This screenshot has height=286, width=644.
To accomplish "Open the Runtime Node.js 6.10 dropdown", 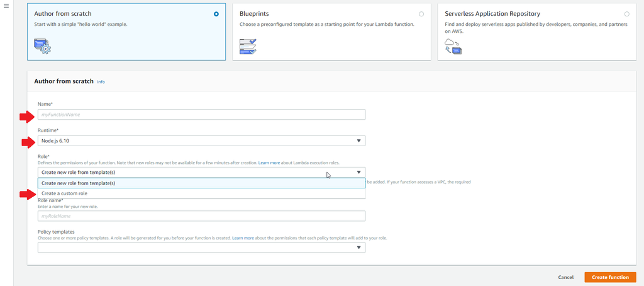I will click(x=201, y=141).
